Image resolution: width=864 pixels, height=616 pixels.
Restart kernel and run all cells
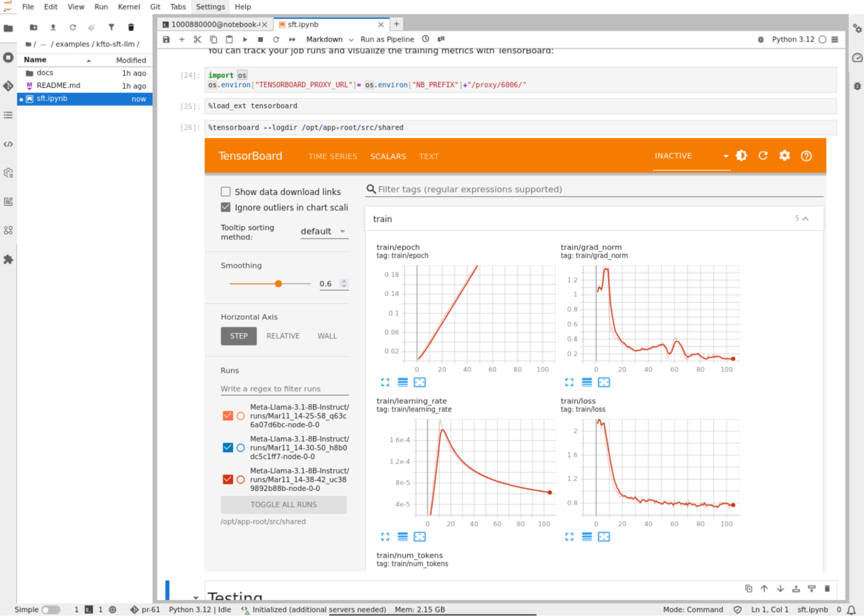pos(292,39)
